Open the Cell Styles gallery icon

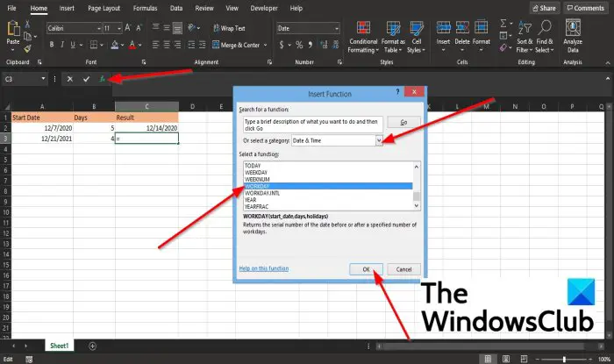pos(417,28)
